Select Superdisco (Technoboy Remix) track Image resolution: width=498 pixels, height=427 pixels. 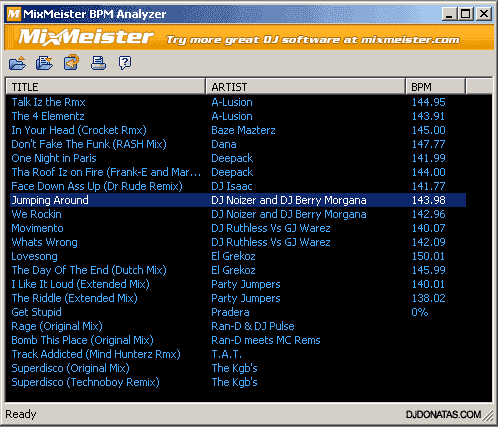[238, 382]
